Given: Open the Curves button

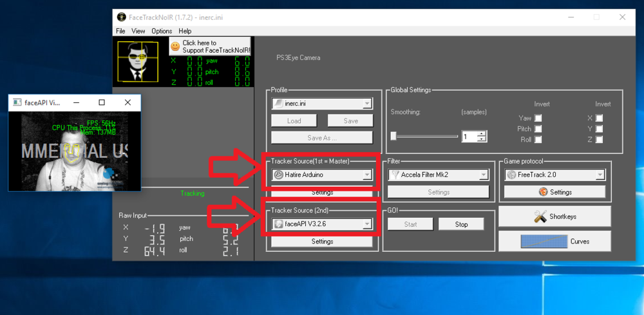Looking at the screenshot, I should (554, 241).
